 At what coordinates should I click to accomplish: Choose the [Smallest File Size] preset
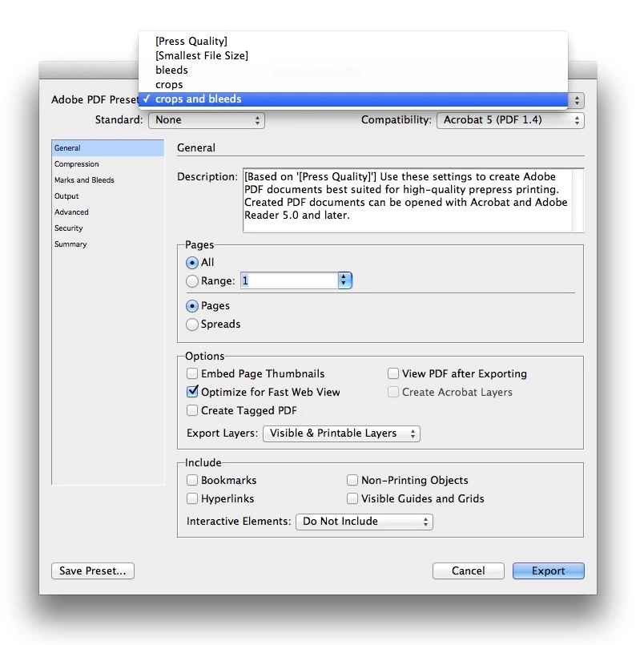point(353,55)
